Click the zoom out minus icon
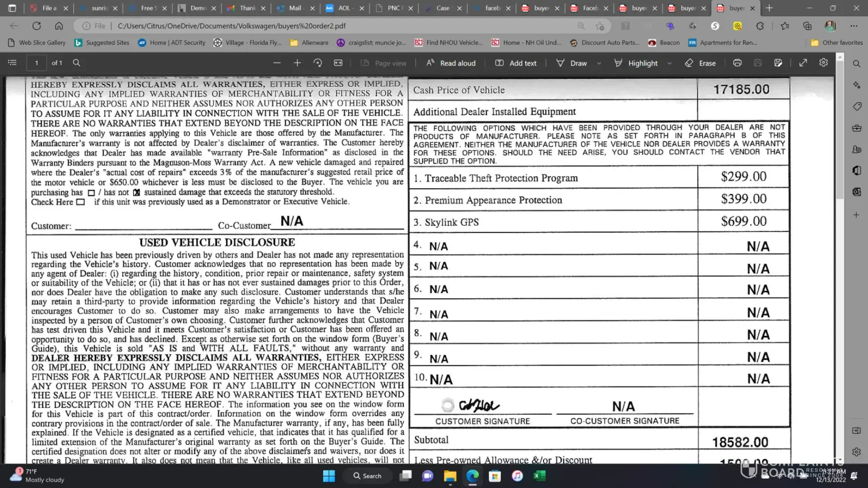 click(x=277, y=63)
